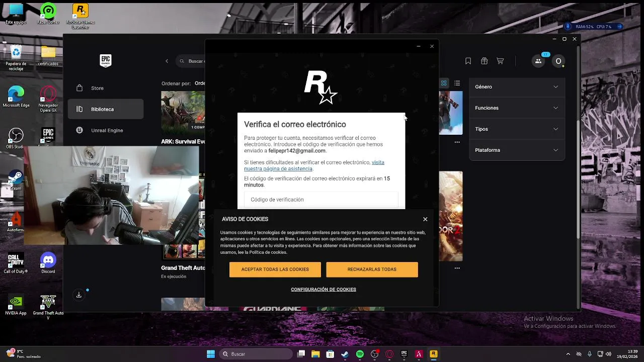The image size is (644, 362).
Task: Minimize the Rockstar verification window
Action: pyautogui.click(x=418, y=46)
